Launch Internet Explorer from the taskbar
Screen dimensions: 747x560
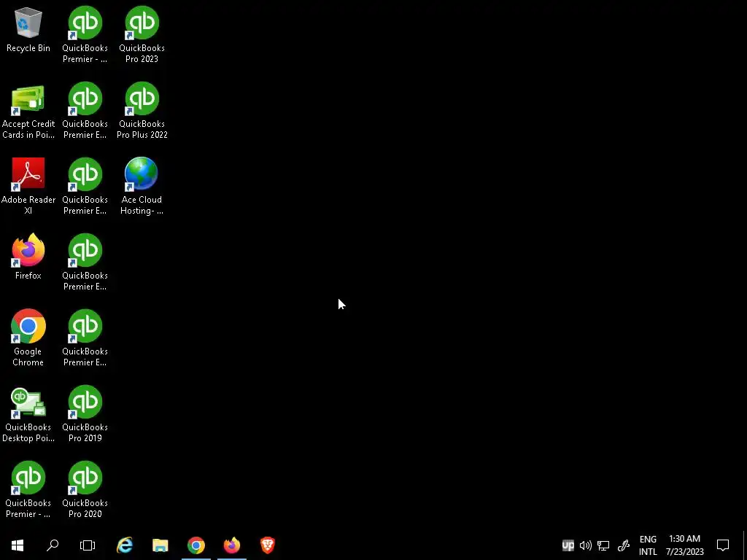(x=125, y=545)
